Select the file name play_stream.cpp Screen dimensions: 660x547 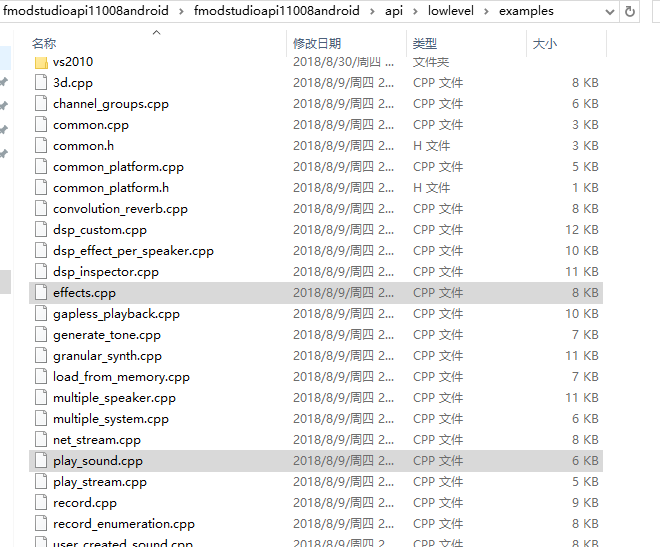click(x=100, y=483)
